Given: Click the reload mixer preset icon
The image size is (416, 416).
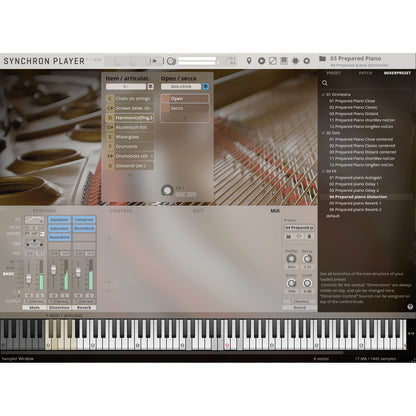Looking at the screenshot, I should (299, 236).
